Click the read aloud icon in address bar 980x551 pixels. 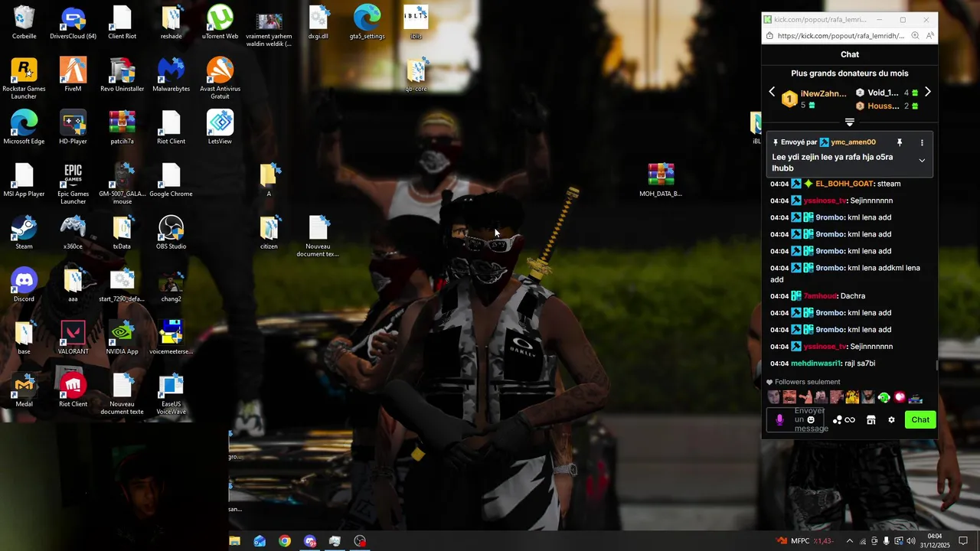point(929,36)
